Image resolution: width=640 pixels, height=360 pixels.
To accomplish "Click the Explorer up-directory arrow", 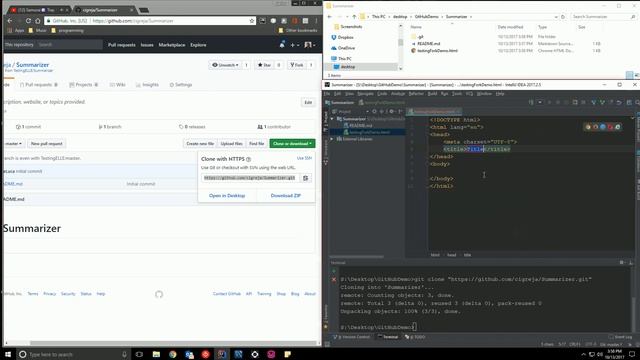I will 354,17.
